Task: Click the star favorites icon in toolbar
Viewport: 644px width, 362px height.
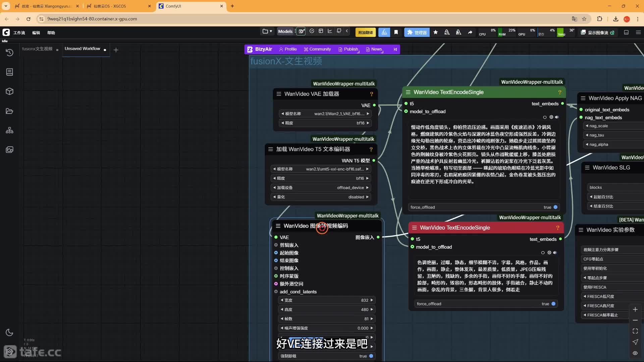Action: tap(435, 32)
